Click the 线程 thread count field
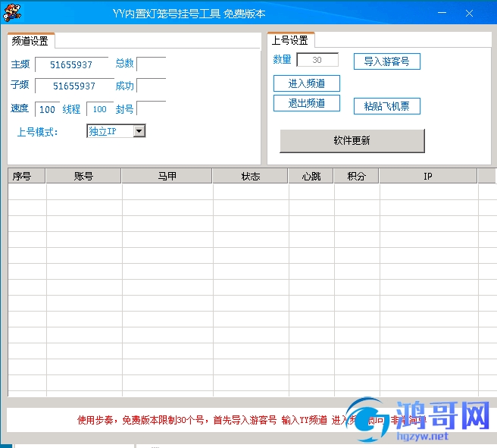This screenshot has width=497, height=448. pyautogui.click(x=100, y=109)
